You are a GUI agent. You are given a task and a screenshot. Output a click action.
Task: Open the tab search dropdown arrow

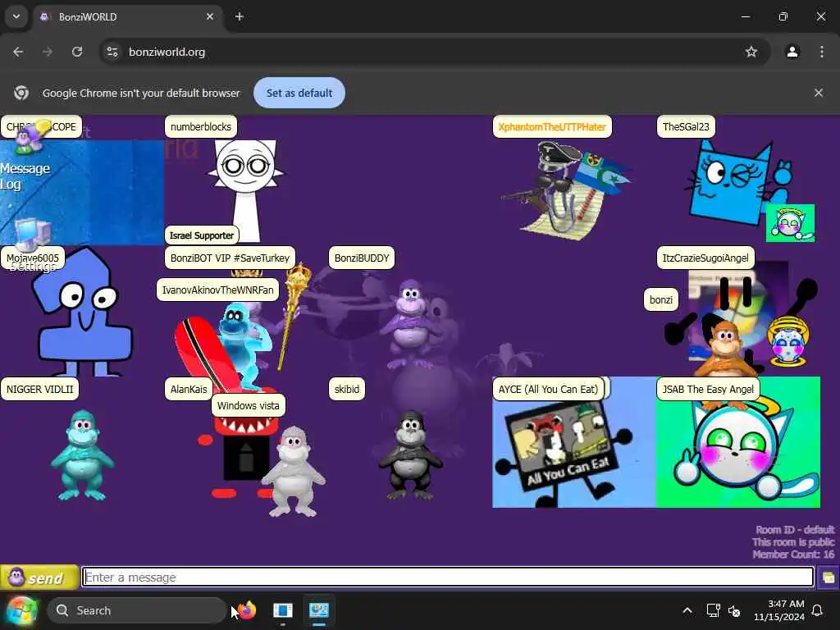point(16,16)
